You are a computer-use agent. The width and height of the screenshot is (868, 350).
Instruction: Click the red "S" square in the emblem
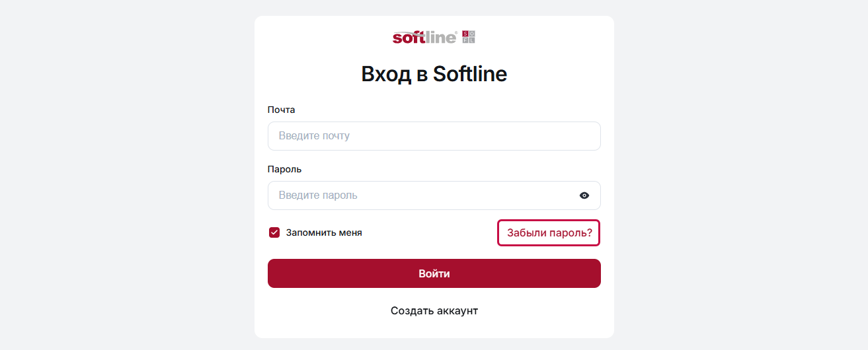pyautogui.click(x=465, y=34)
